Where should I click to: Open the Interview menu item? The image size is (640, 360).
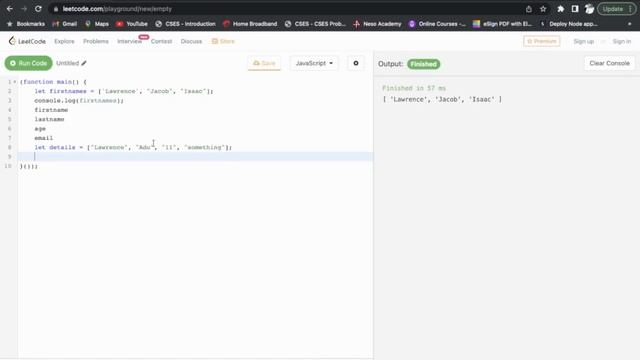(x=129, y=41)
